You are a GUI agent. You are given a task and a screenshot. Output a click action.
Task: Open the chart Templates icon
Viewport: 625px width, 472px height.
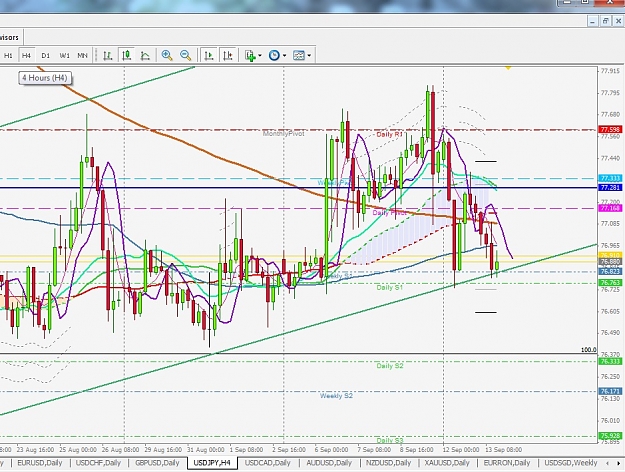(299, 55)
